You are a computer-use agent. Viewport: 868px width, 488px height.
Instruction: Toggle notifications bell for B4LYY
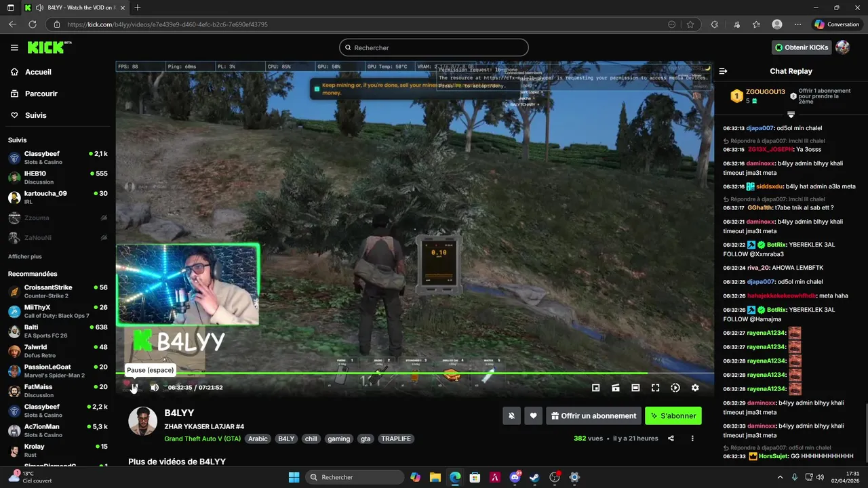512,416
